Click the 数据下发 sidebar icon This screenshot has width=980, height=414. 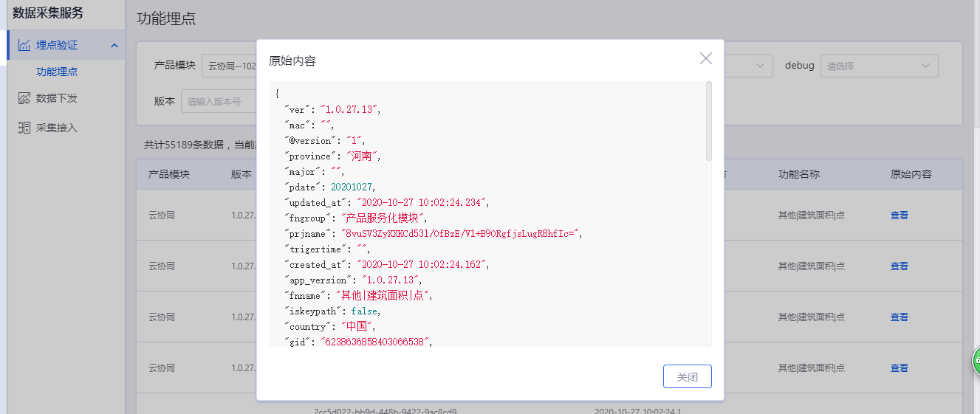click(24, 98)
